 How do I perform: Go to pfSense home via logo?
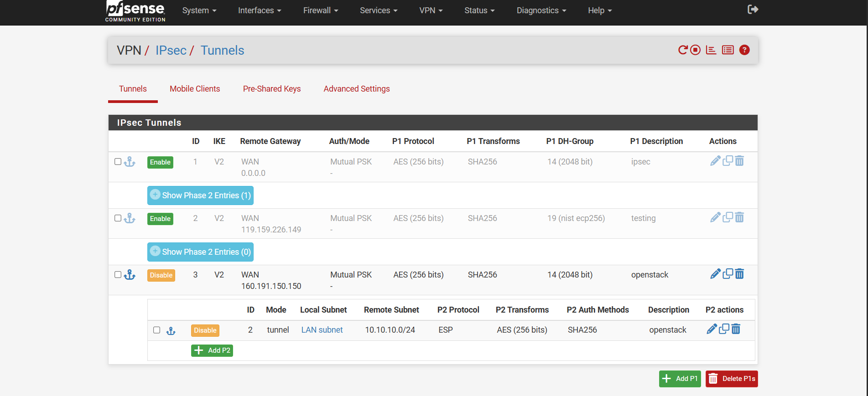click(135, 11)
